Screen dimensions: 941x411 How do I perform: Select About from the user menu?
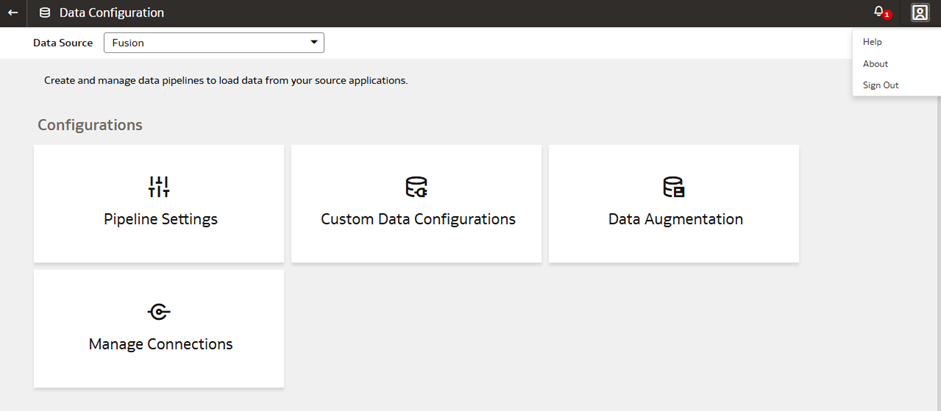click(x=875, y=64)
